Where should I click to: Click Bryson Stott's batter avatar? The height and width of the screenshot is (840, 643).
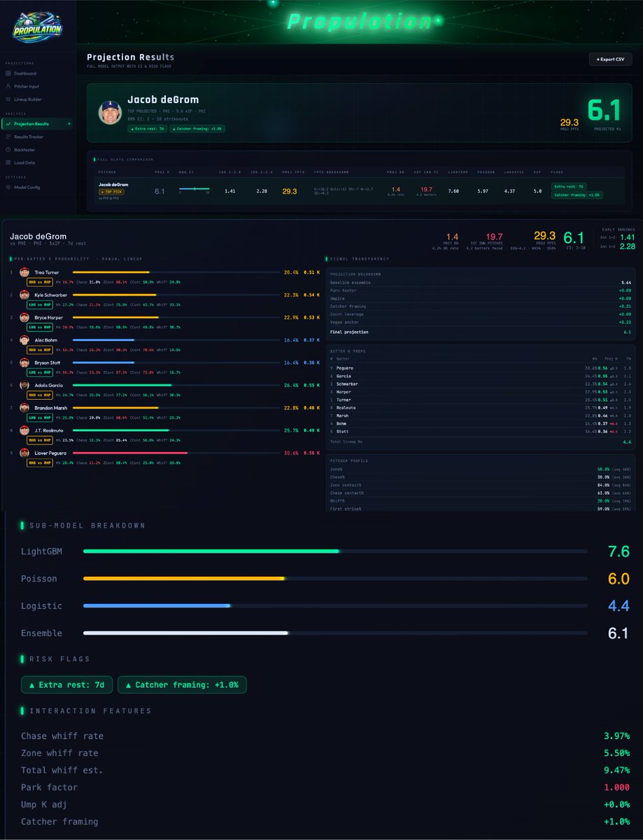(x=24, y=363)
